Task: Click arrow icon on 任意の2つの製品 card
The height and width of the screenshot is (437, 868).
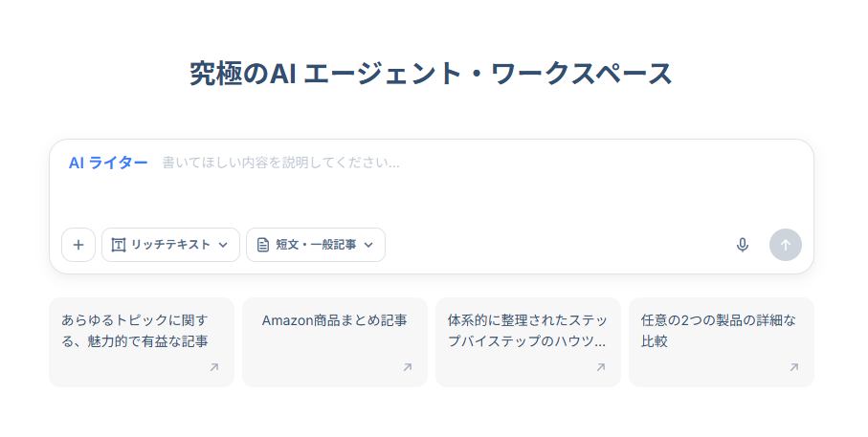Action: pos(793,367)
